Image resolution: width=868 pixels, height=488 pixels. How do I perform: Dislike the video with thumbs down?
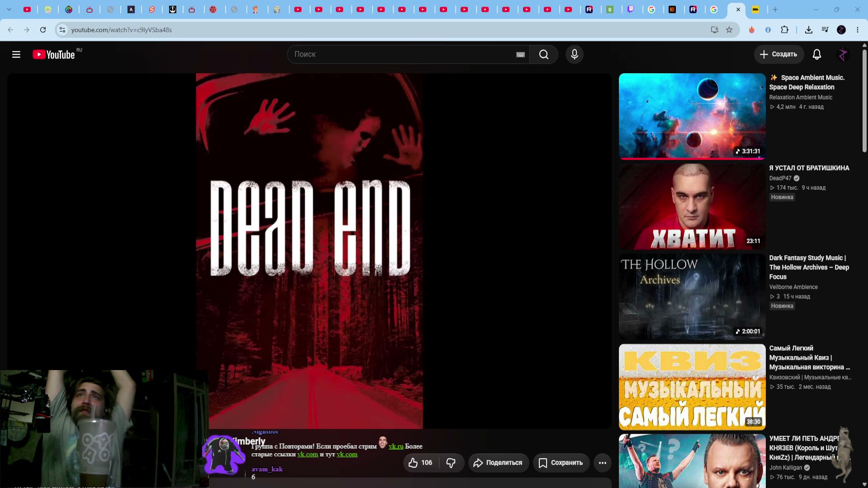(x=451, y=463)
